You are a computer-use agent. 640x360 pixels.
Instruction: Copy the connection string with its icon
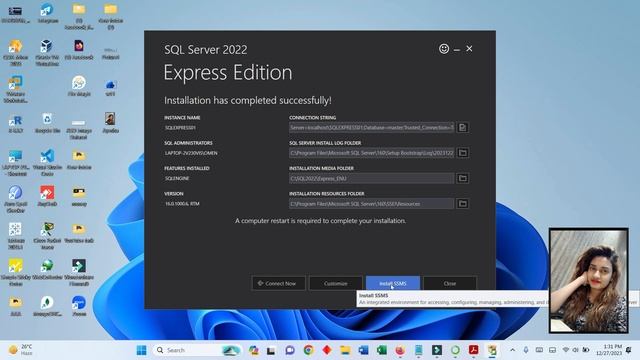[462, 127]
